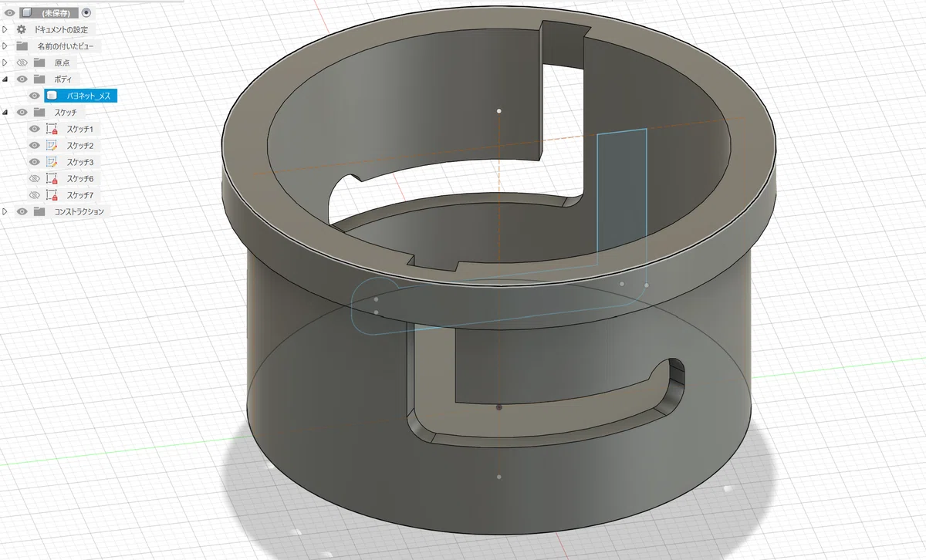Collapse the スケッチ folder
Image resolution: width=926 pixels, height=560 pixels.
pos(5,112)
